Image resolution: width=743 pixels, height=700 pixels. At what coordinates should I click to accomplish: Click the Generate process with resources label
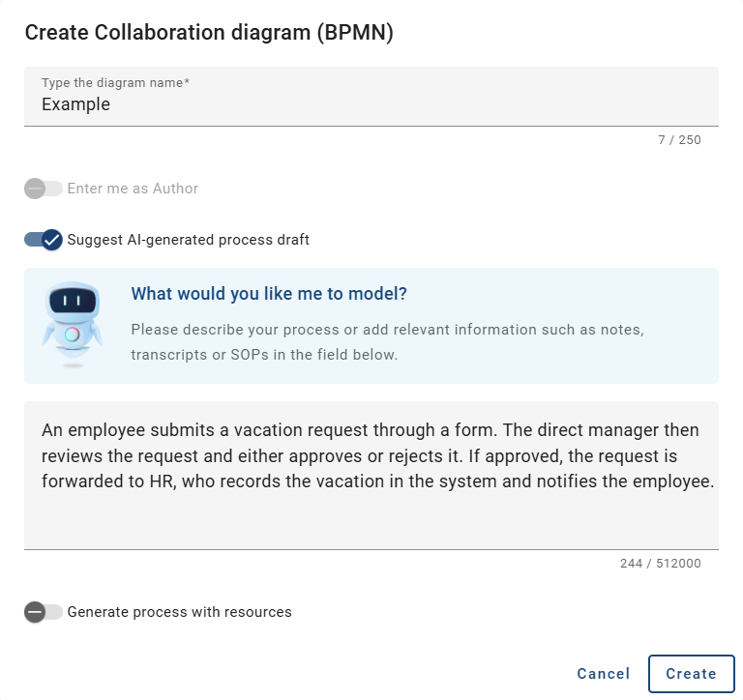[x=179, y=612]
